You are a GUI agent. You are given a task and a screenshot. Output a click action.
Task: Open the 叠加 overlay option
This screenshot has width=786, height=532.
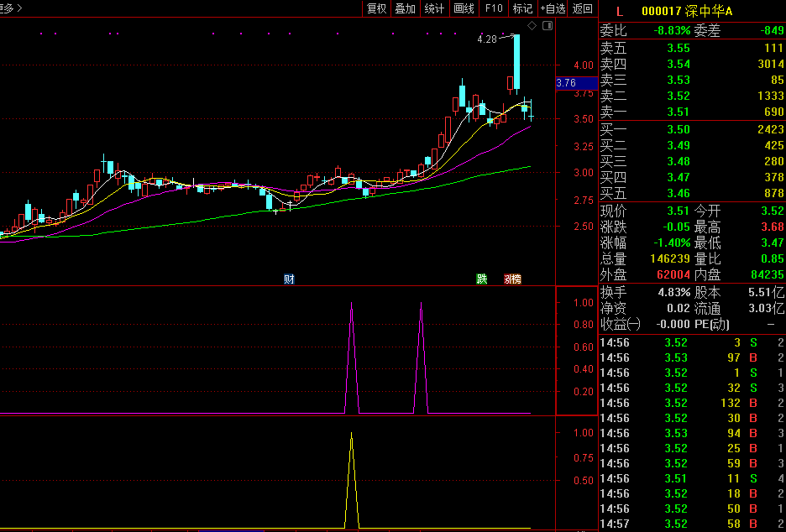click(405, 8)
